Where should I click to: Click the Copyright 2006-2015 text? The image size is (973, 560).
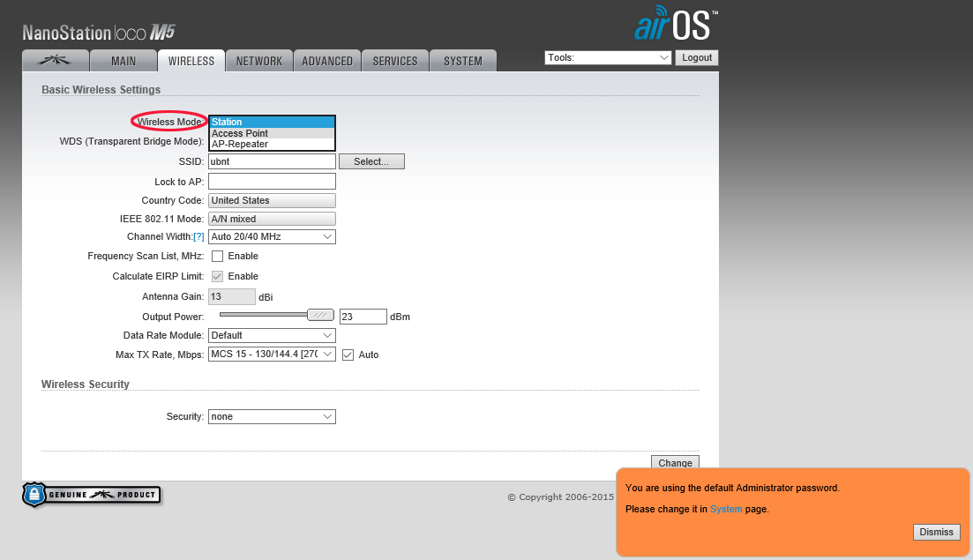pos(561,497)
